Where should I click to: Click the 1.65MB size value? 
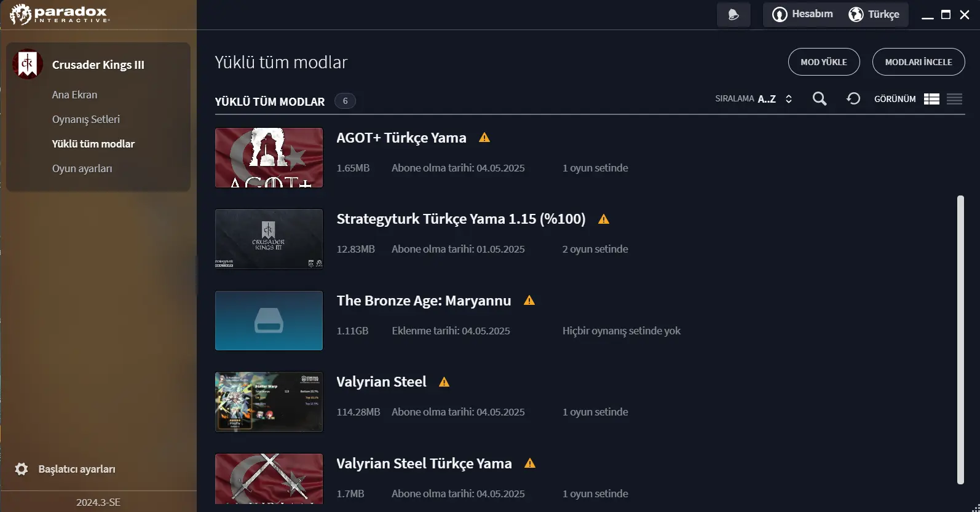tap(353, 168)
